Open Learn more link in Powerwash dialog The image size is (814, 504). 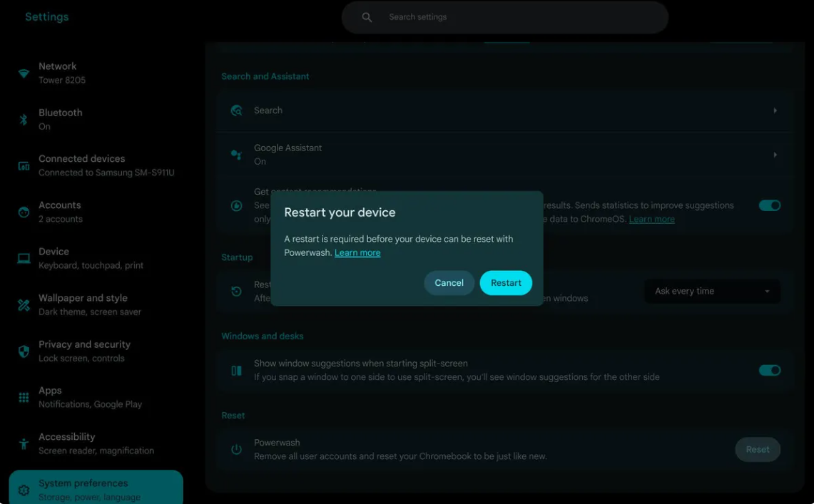[357, 253]
